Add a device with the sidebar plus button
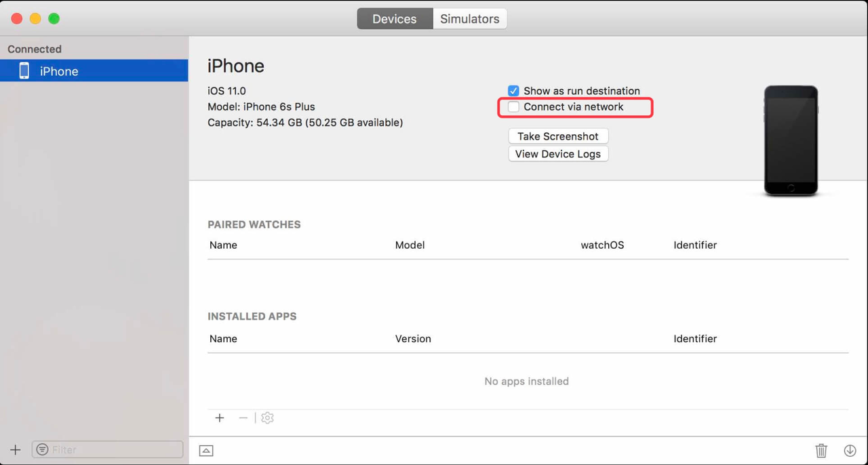 point(16,449)
